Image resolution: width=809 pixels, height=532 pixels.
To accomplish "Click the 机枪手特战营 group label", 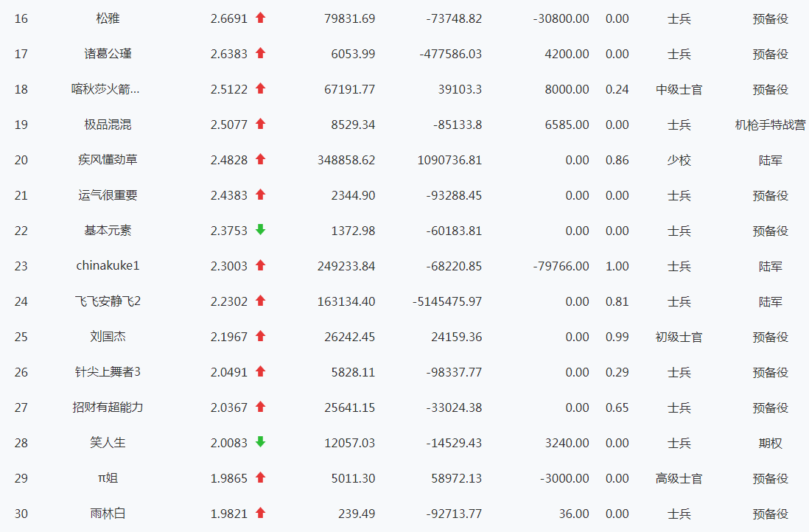I will [770, 125].
